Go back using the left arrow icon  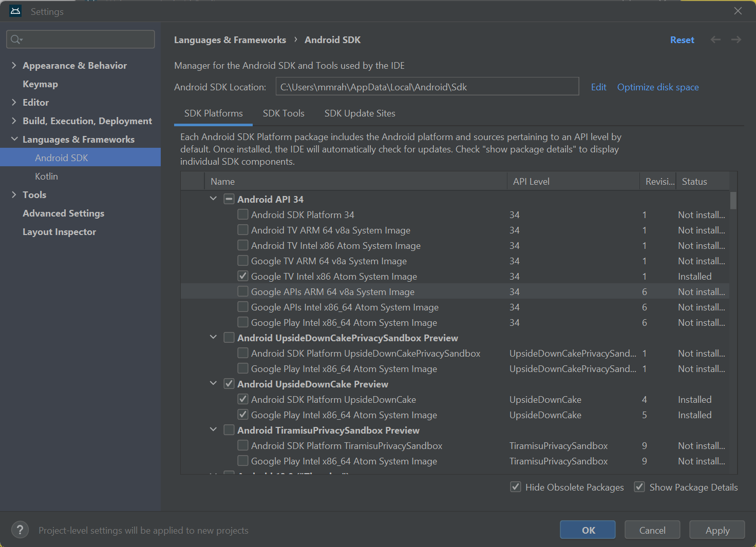coord(715,40)
